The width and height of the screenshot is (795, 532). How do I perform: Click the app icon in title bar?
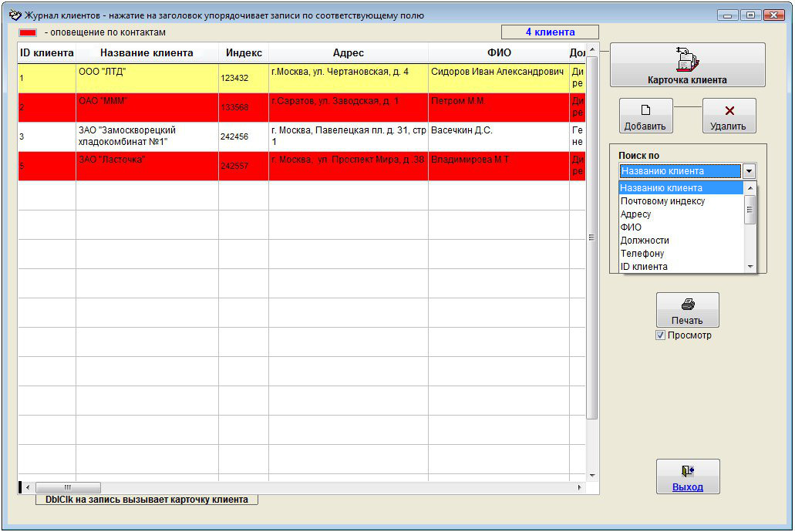point(14,14)
